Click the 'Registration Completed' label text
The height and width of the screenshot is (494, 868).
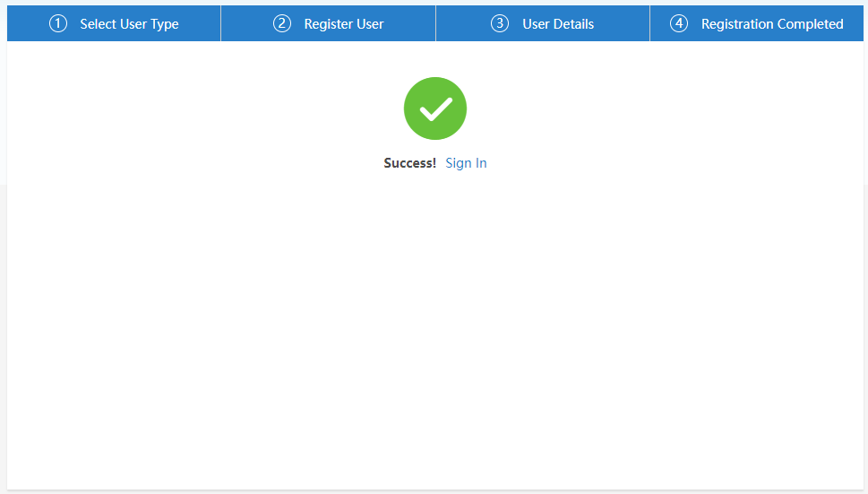[772, 24]
